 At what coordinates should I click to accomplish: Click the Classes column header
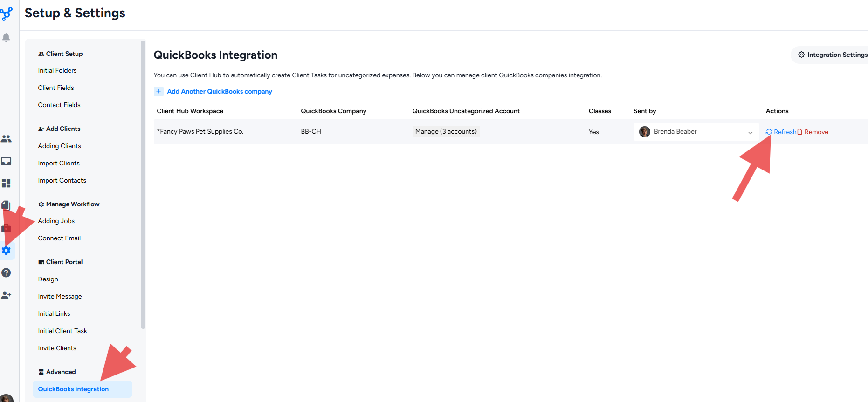tap(600, 111)
